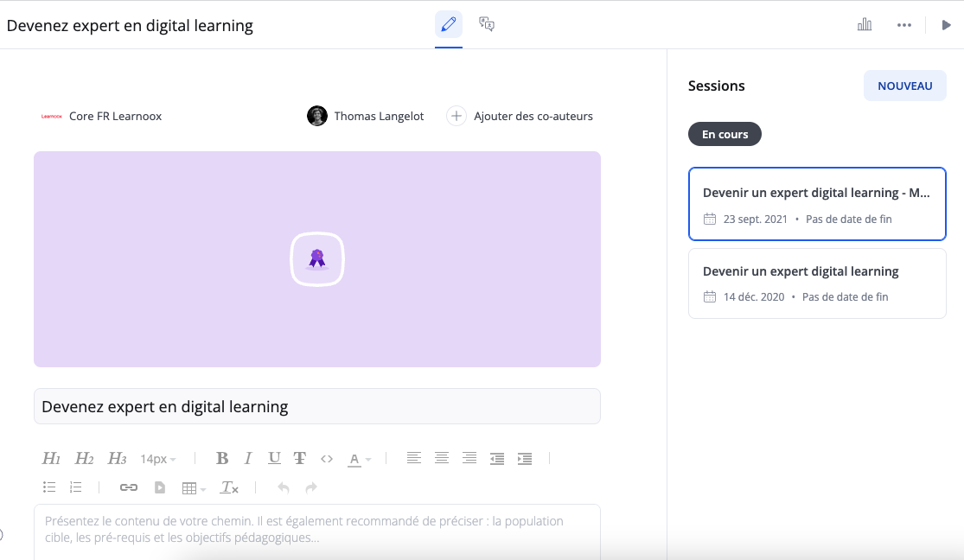
Task: Select the 23 sept. 2021 session card
Action: coord(816,204)
